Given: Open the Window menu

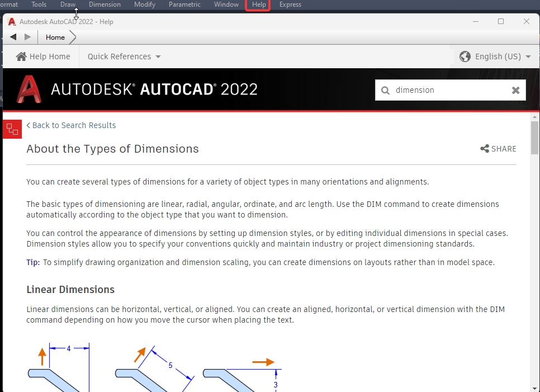Looking at the screenshot, I should pos(226,4).
